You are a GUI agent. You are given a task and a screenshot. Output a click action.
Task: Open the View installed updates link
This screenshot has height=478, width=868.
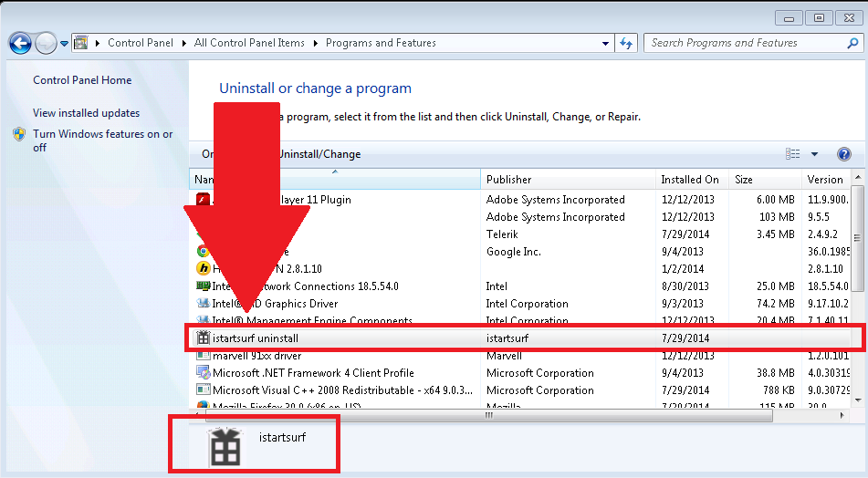click(x=87, y=113)
